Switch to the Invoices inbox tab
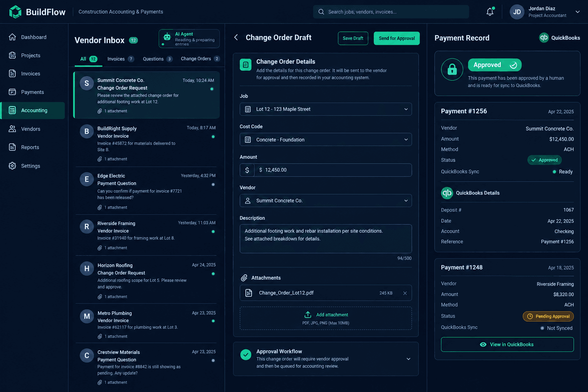 pyautogui.click(x=121, y=59)
